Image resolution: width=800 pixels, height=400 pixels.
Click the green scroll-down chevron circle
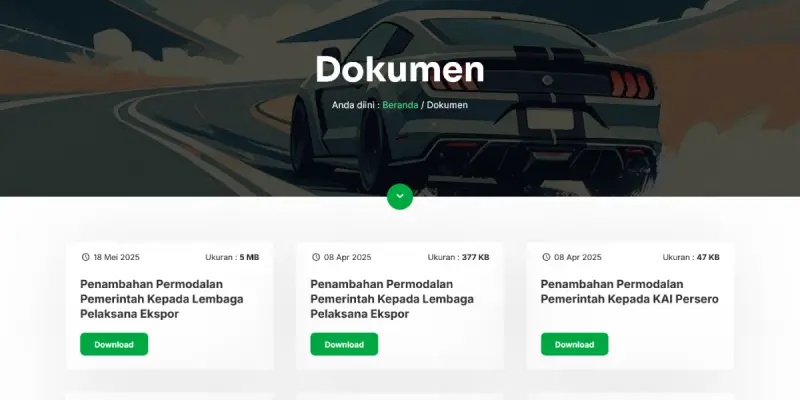(399, 196)
